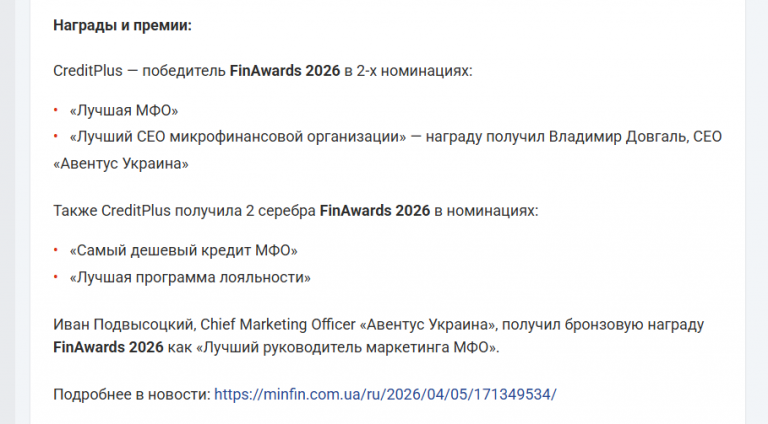The height and width of the screenshot is (424, 768).
Task: Click bold "FinAwards 2026" in the "2 серебра" sentence
Action: [374, 211]
